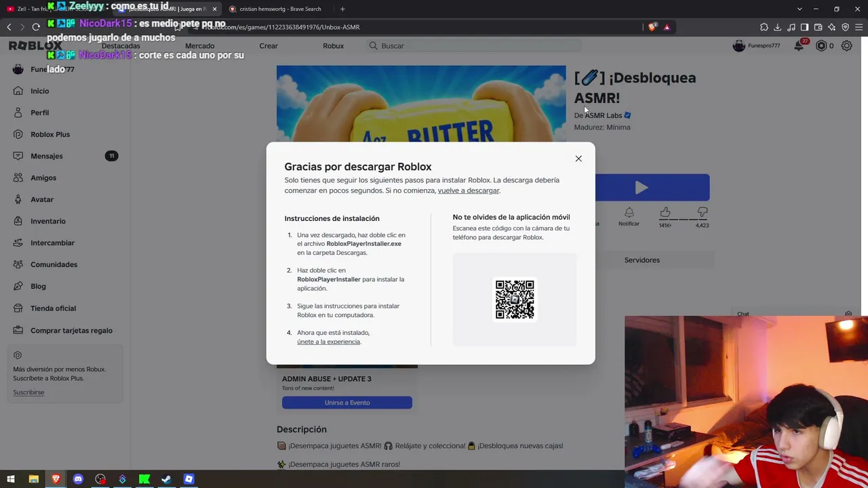
Task: Click the Roblox Plus sidebar icon
Action: (18, 134)
